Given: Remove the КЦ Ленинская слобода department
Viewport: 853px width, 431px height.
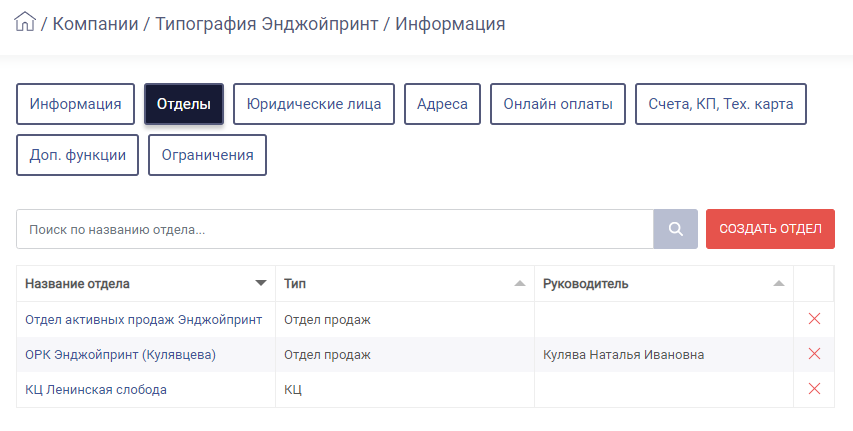Looking at the screenshot, I should pos(814,389).
